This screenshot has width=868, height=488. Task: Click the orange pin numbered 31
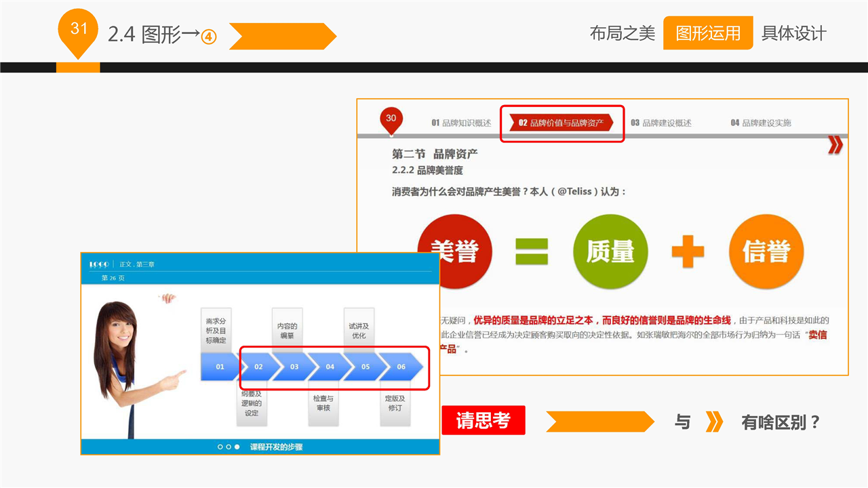pyautogui.click(x=79, y=30)
